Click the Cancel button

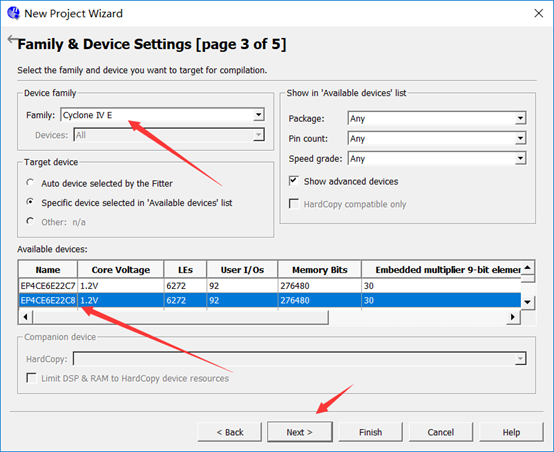(441, 432)
